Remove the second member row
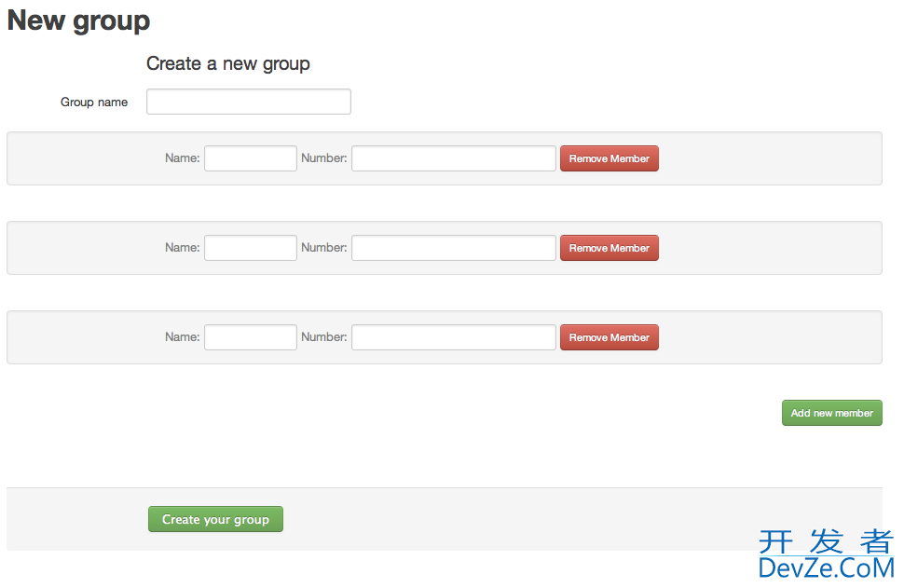This screenshot has width=904, height=588. coord(610,248)
